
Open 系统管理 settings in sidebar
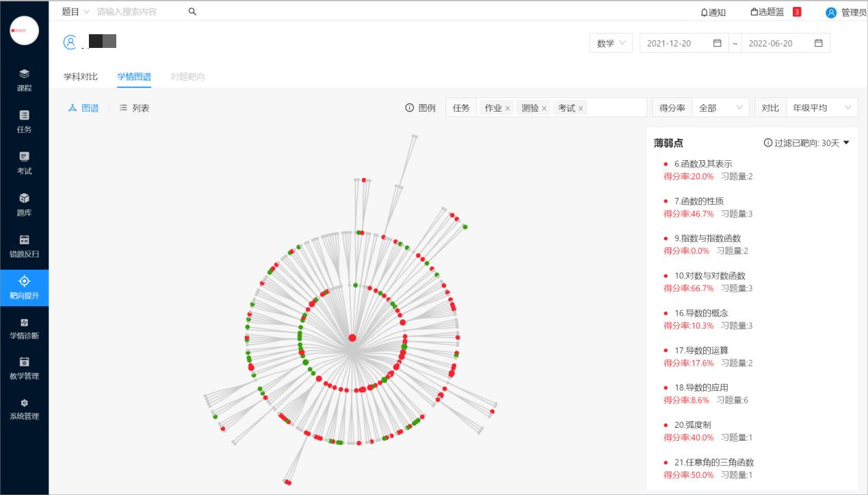point(24,409)
